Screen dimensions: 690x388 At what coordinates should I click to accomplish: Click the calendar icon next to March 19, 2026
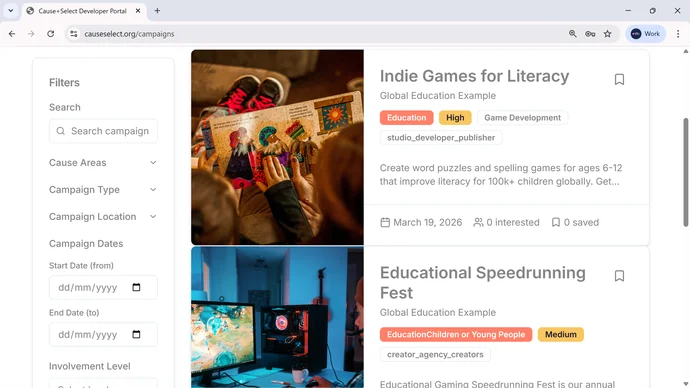385,223
